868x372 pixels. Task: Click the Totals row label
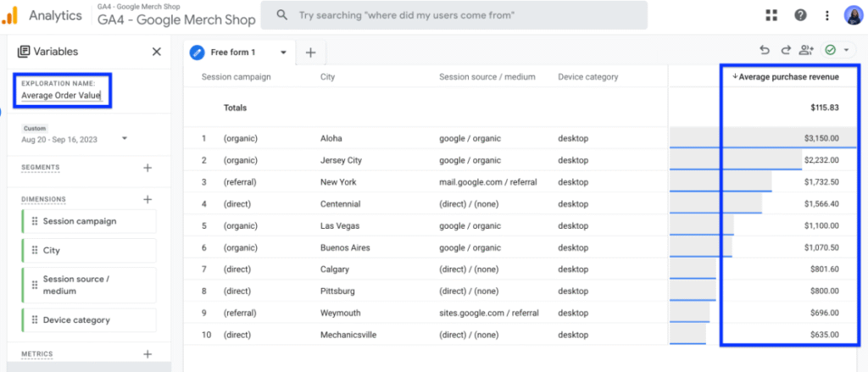235,108
